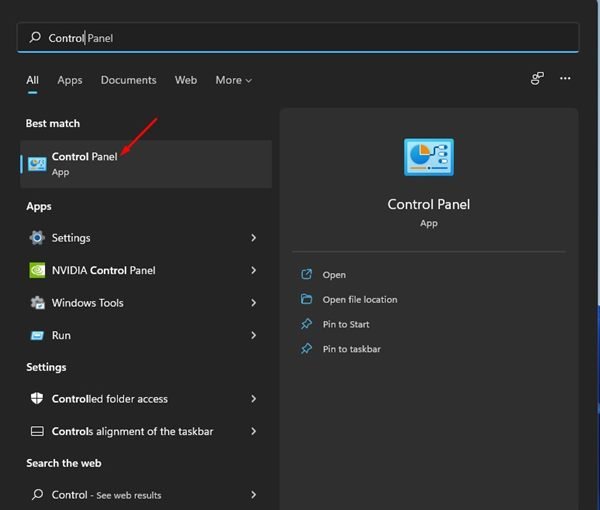Viewport: 600px width, 510px height.
Task: Click Open in the preview pane
Action: (x=334, y=275)
